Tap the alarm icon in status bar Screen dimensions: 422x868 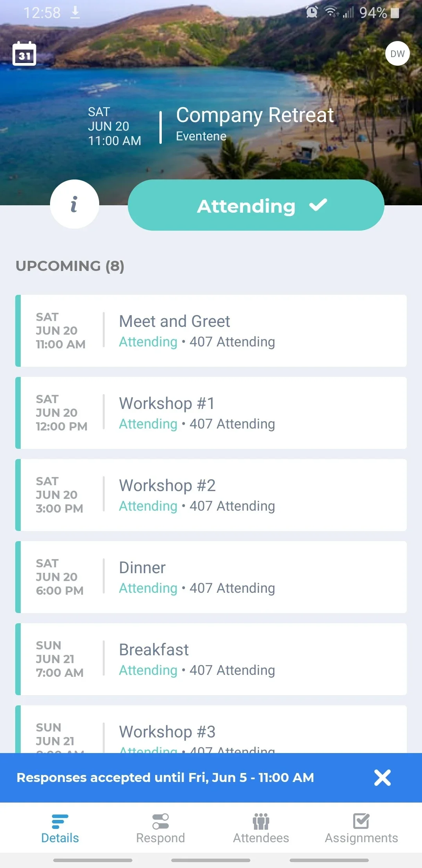(312, 12)
